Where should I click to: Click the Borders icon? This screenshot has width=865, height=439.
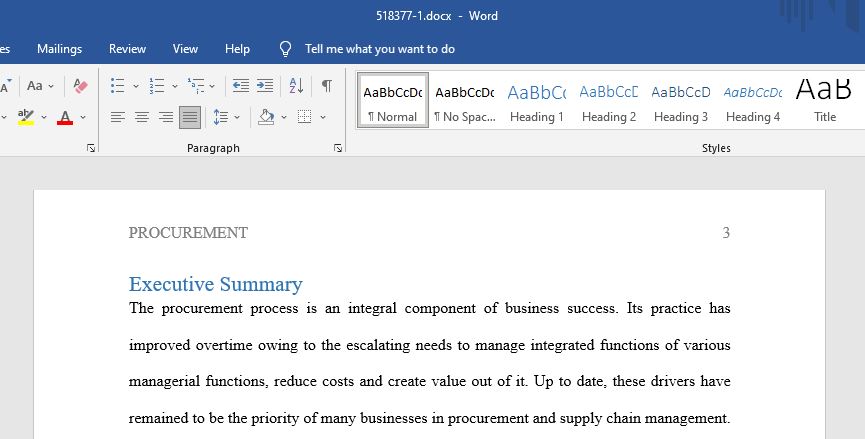(305, 117)
